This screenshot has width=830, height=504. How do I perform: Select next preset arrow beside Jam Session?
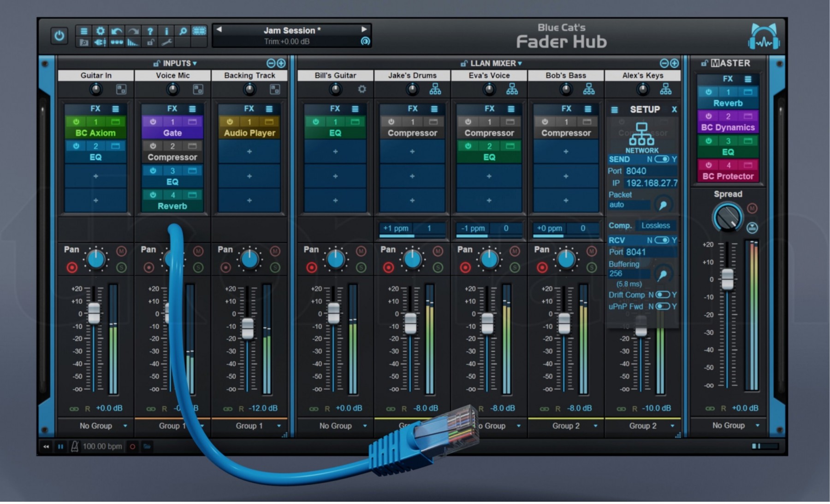tap(364, 29)
